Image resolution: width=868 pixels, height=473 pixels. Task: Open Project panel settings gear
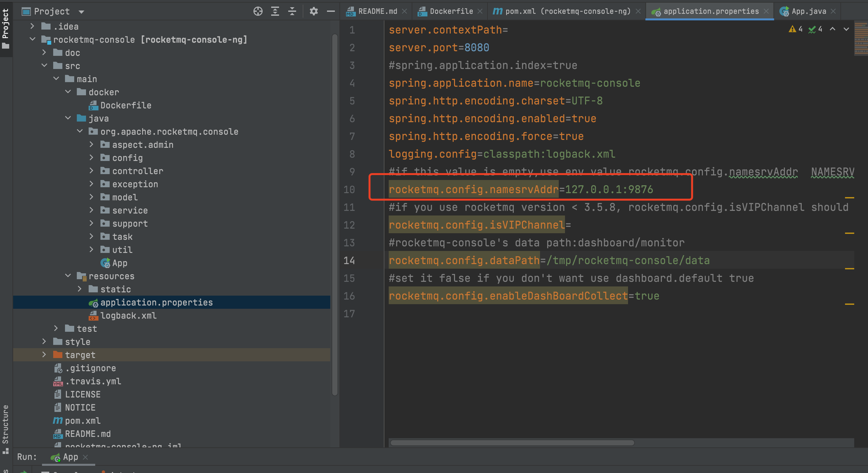pyautogui.click(x=314, y=11)
